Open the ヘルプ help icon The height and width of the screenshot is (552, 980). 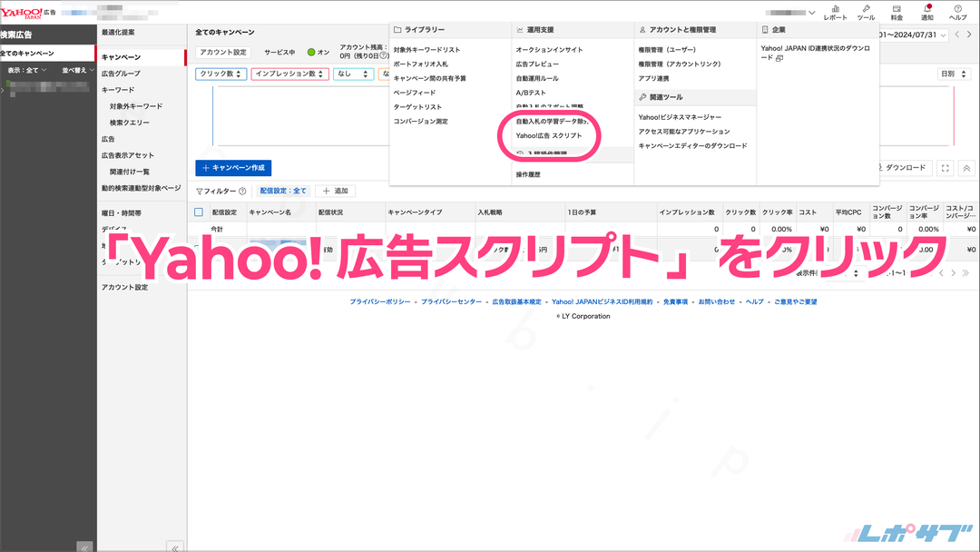(957, 13)
